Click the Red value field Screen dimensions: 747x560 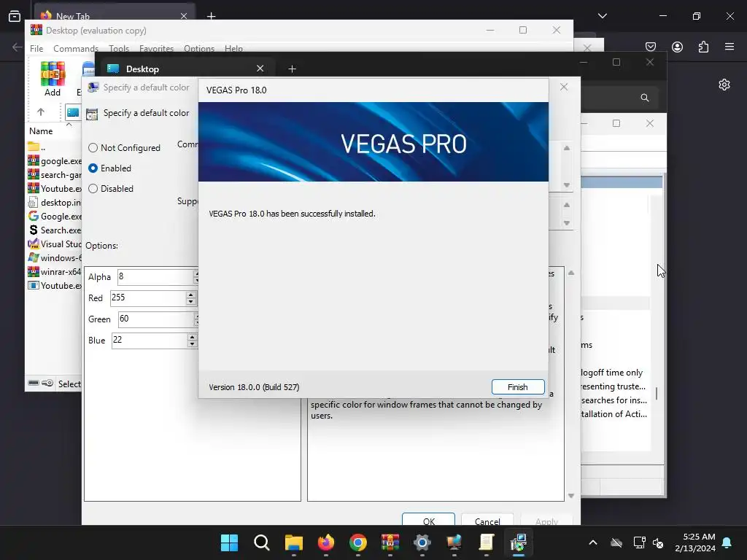click(x=147, y=298)
